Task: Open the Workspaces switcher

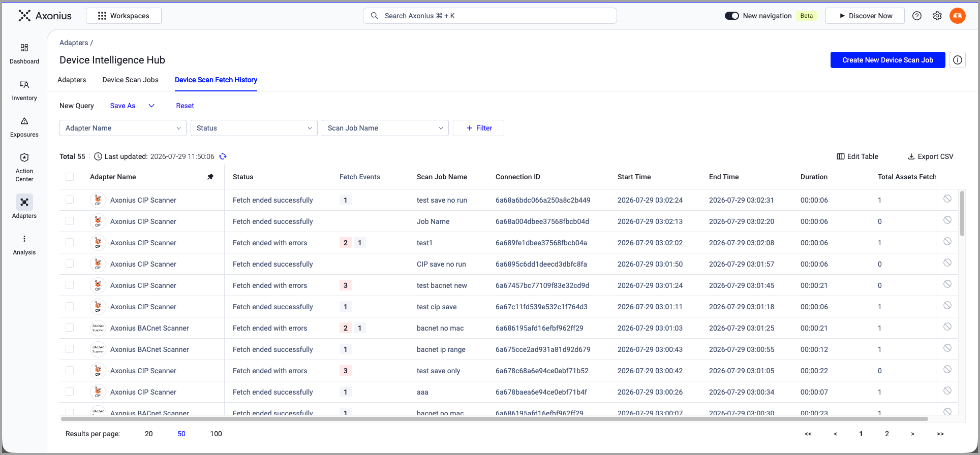Action: (124, 16)
